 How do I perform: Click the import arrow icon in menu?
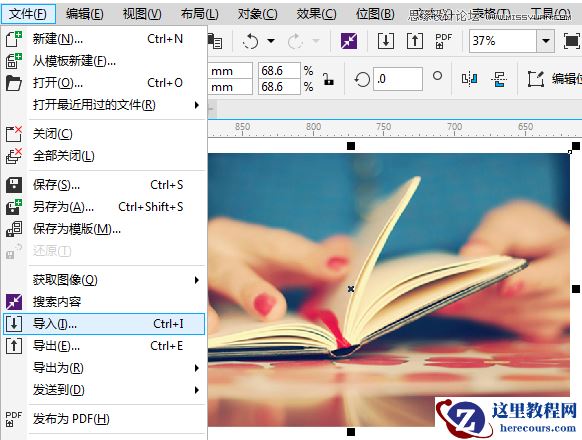(14, 324)
